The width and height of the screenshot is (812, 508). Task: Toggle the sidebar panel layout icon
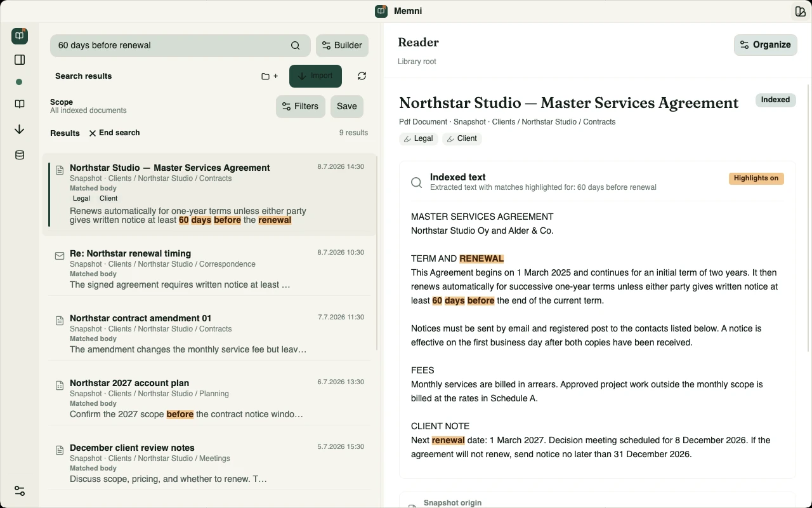20,60
